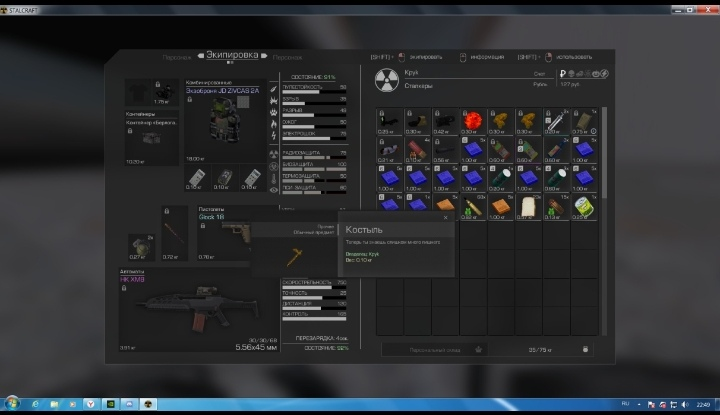Select the syringe item in inventory
Screen dimensions: 720x415
pos(556,122)
